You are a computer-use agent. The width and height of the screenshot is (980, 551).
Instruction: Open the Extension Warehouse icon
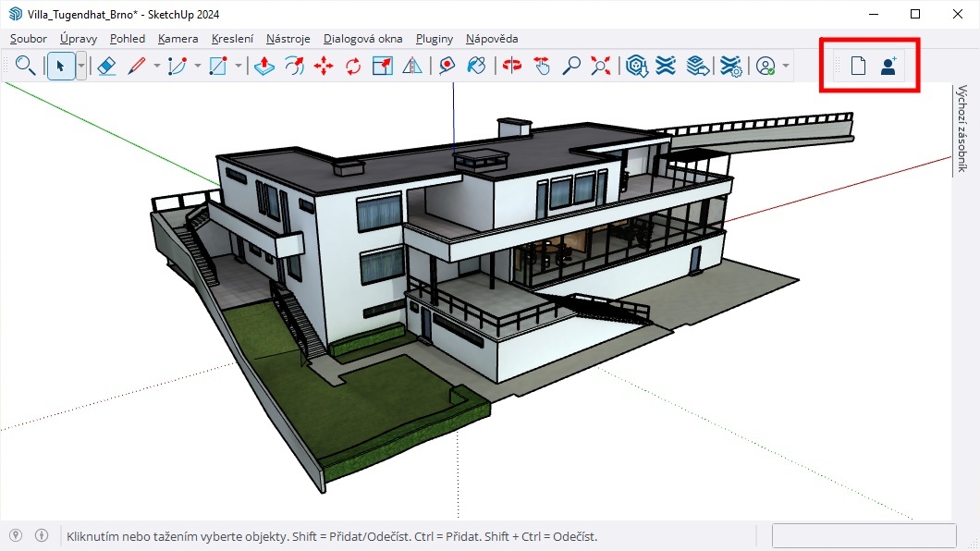point(666,66)
